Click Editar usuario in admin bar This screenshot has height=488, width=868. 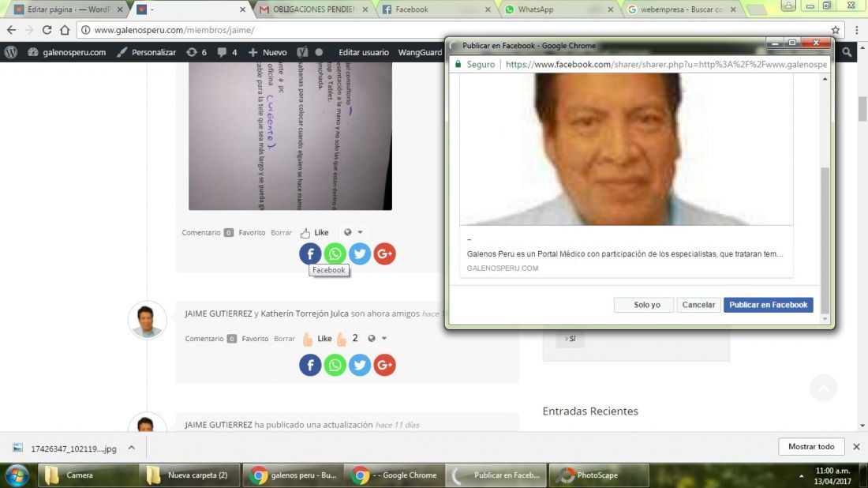pyautogui.click(x=364, y=52)
